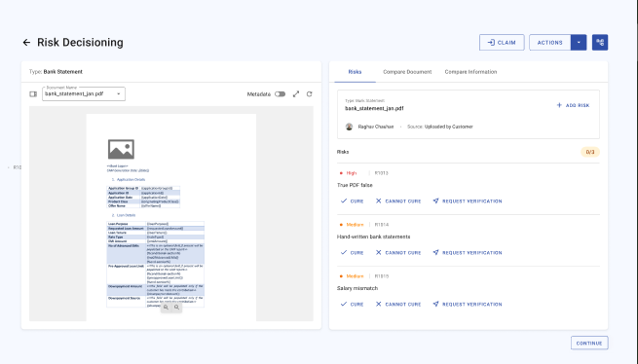Switch to the Compare Information tab
This screenshot has height=364, width=638.
(x=470, y=72)
